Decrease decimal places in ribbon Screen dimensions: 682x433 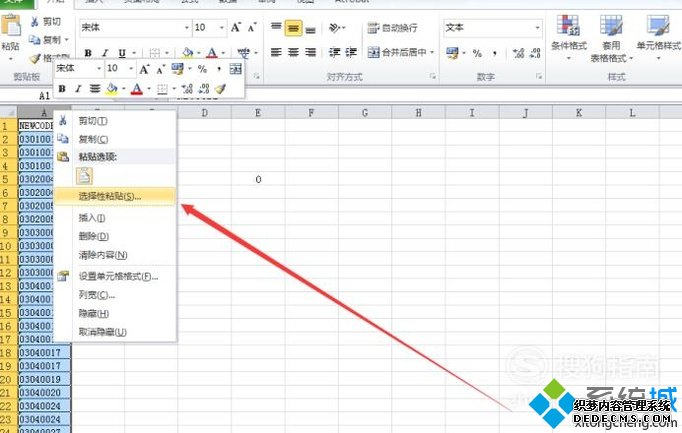[535, 53]
